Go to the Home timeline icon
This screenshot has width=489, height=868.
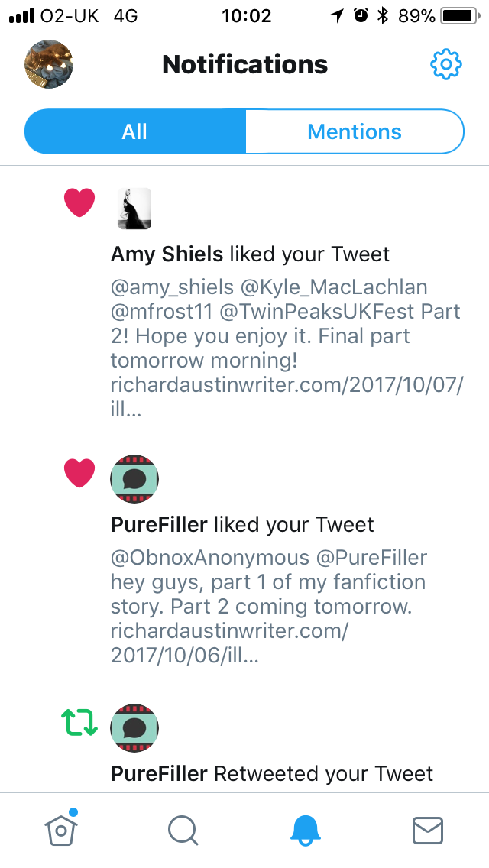coord(63,829)
